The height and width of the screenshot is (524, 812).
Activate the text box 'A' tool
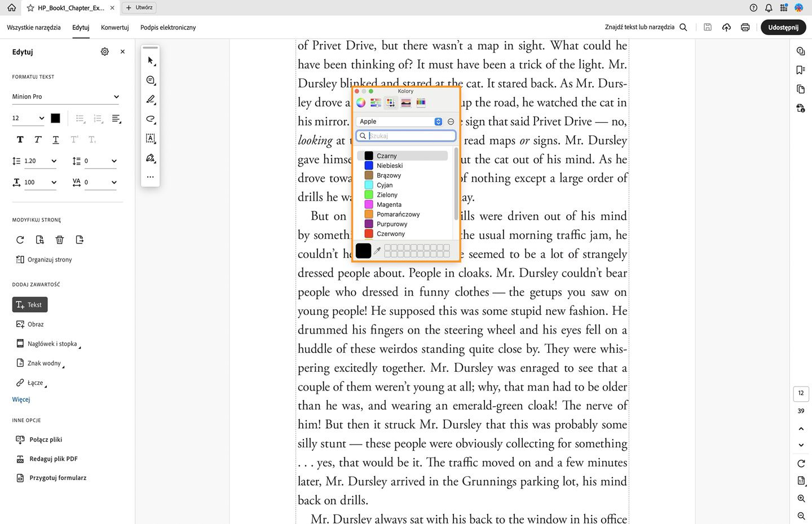151,138
